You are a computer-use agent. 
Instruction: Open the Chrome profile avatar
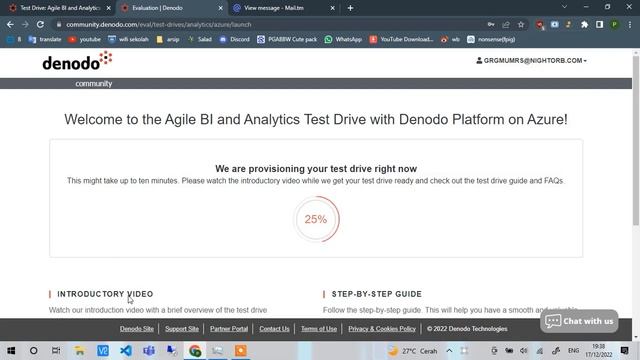(x=614, y=24)
